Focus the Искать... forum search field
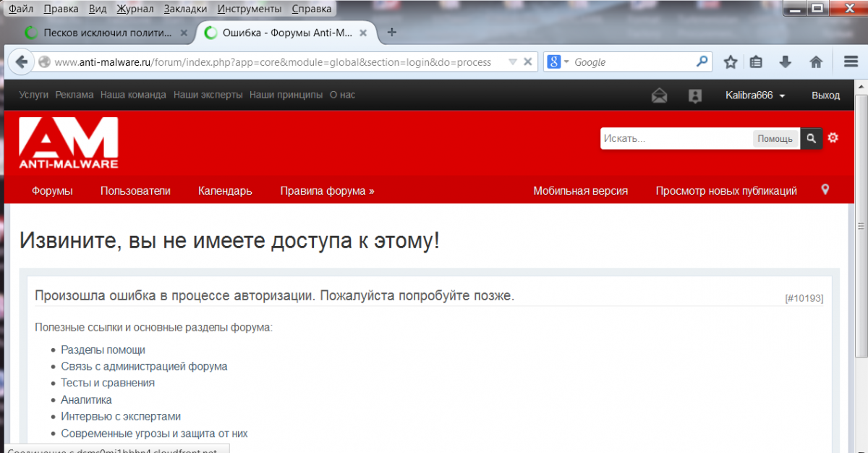This screenshot has width=868, height=453. [x=677, y=138]
